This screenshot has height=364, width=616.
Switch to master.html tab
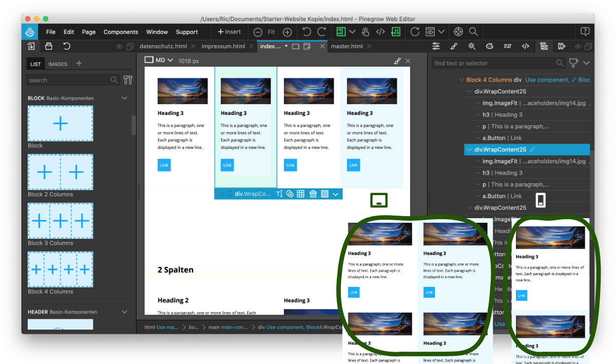[x=346, y=46]
